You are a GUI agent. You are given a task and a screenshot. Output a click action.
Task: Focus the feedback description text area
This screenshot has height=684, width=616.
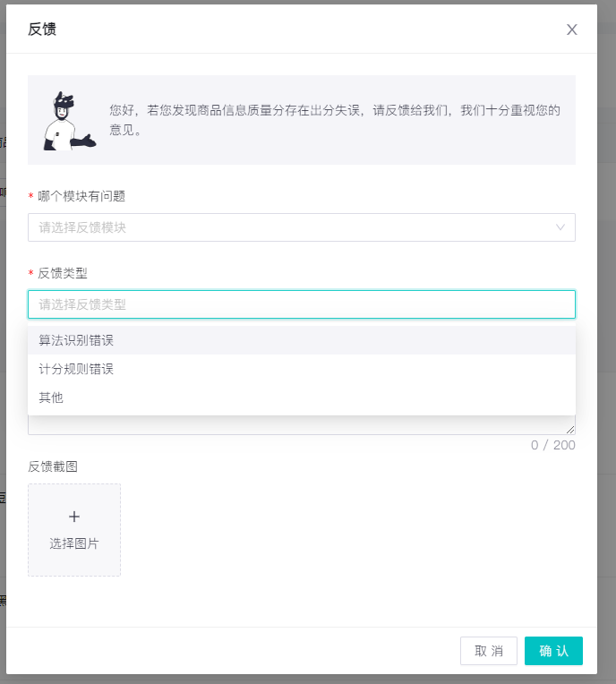302,425
